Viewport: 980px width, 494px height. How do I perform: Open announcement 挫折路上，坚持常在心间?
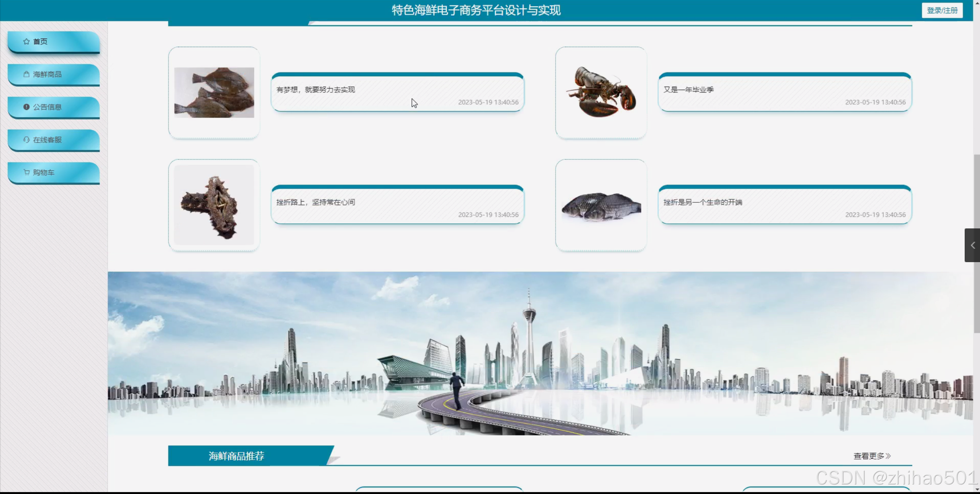[316, 202]
